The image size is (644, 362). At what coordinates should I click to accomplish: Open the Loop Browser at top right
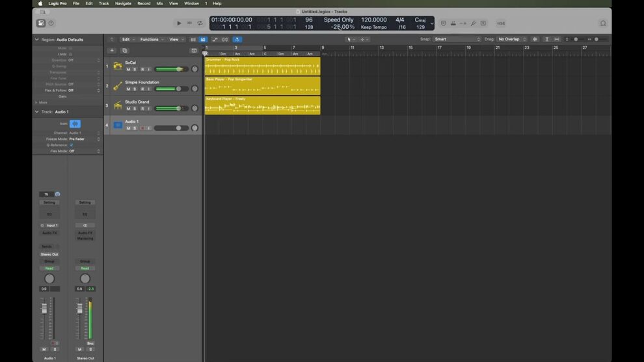coord(603,23)
